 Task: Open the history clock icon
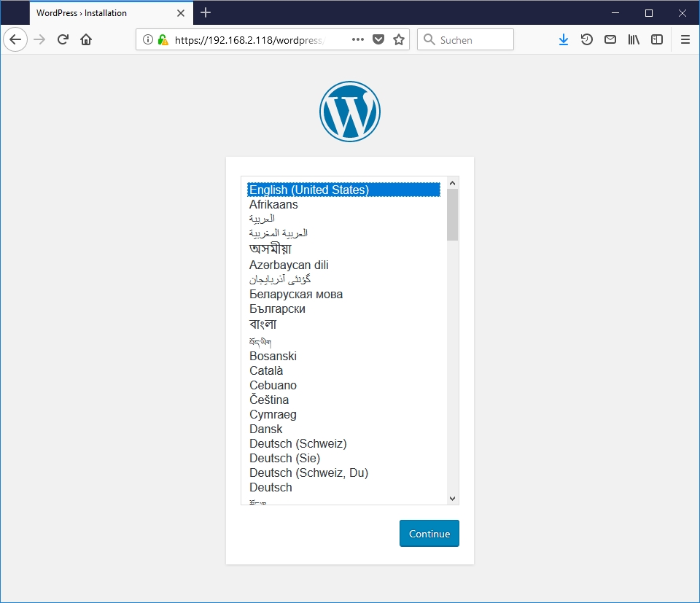click(586, 39)
